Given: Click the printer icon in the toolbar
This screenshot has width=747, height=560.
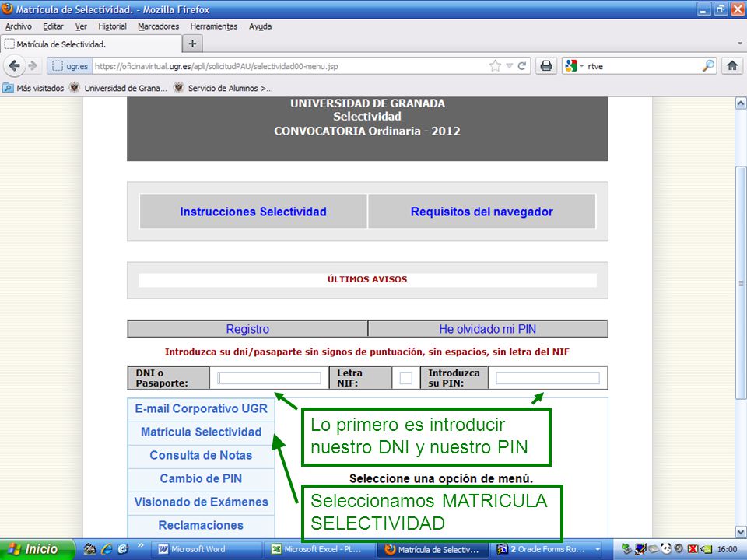Looking at the screenshot, I should (546, 65).
